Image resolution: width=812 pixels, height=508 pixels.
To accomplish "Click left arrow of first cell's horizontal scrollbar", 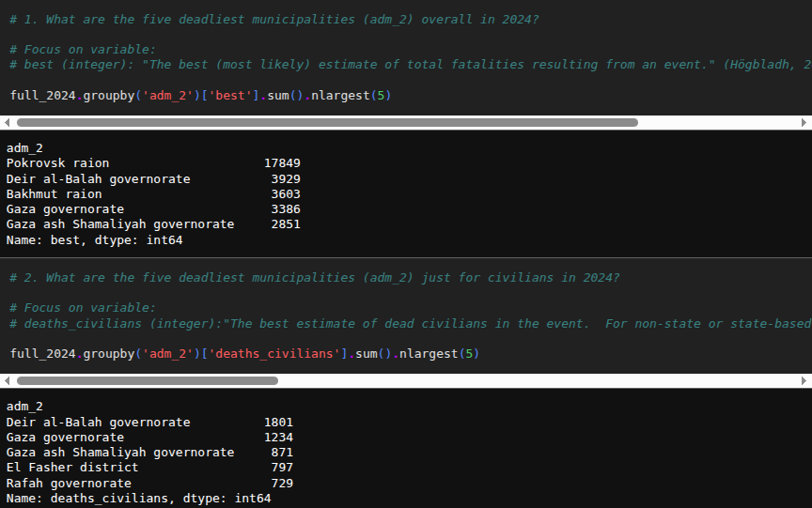I will click(x=7, y=122).
